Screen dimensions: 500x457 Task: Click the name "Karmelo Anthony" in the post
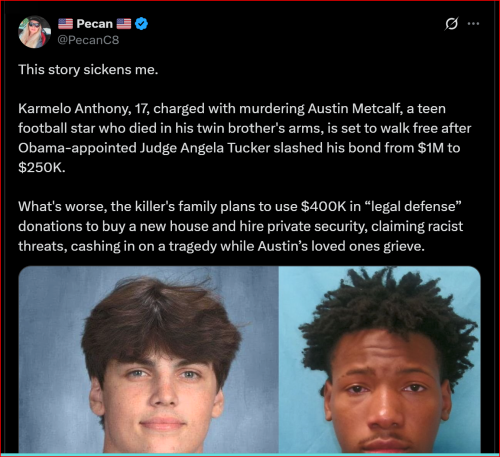[74, 109]
